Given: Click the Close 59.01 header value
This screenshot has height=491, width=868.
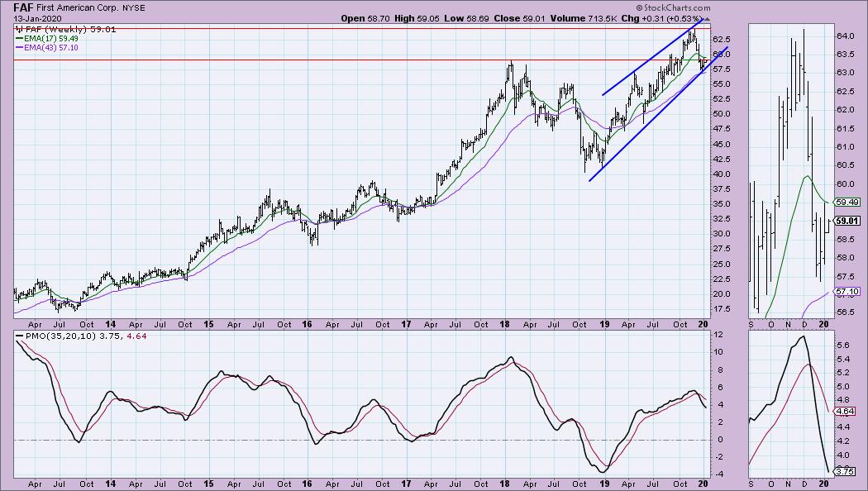Looking at the screenshot, I should pos(519,18).
